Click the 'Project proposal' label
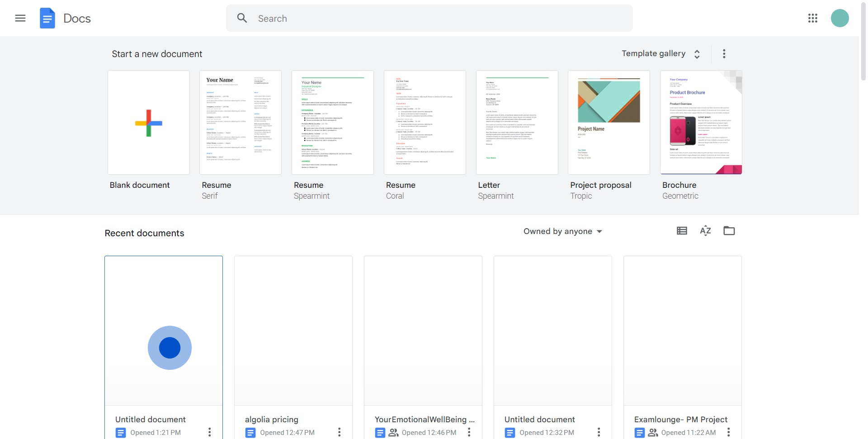 point(601,185)
